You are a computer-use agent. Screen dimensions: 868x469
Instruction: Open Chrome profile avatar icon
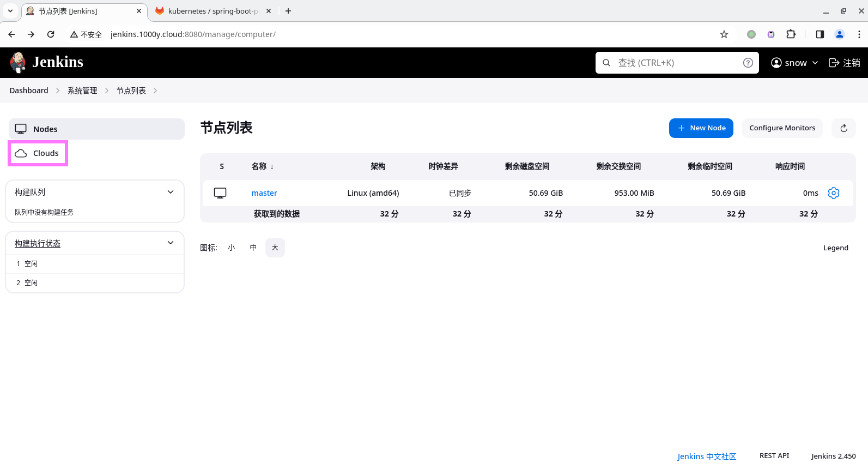840,34
